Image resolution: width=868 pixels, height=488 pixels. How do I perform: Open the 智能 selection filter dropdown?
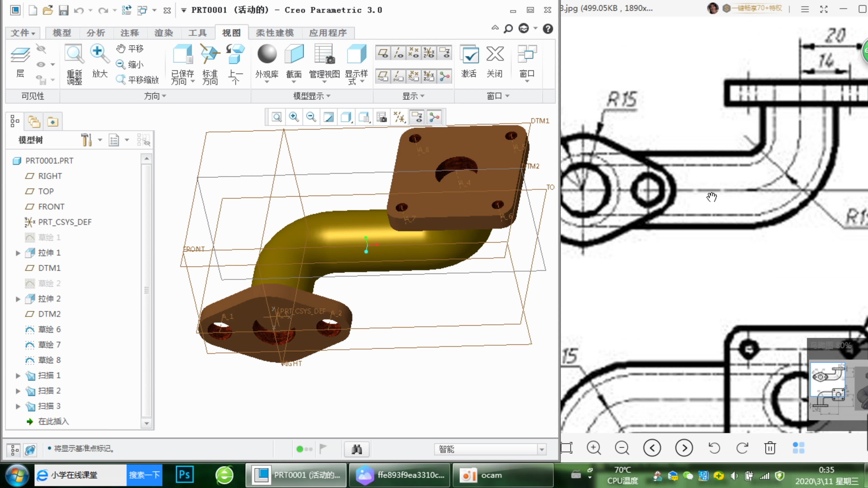(542, 449)
